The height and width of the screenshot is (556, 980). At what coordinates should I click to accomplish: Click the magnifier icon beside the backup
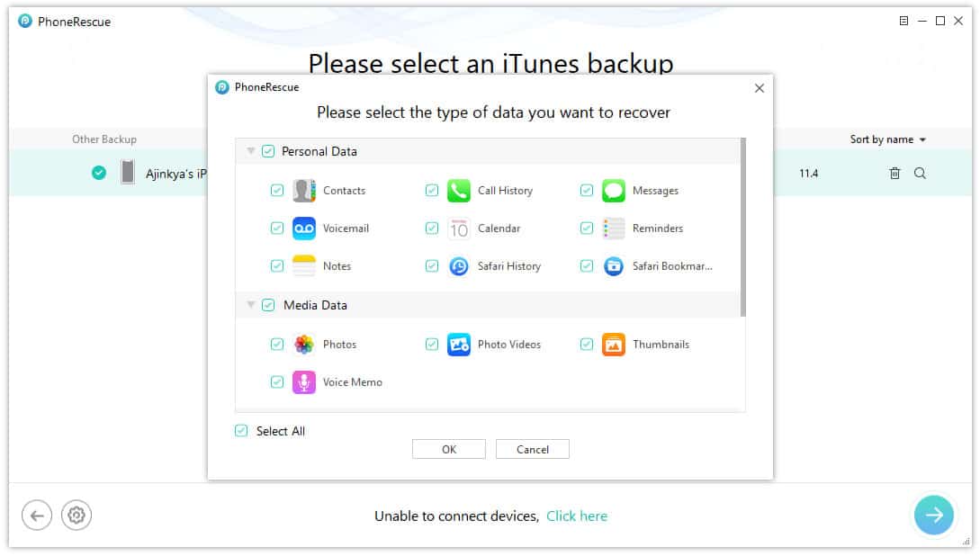tap(920, 173)
